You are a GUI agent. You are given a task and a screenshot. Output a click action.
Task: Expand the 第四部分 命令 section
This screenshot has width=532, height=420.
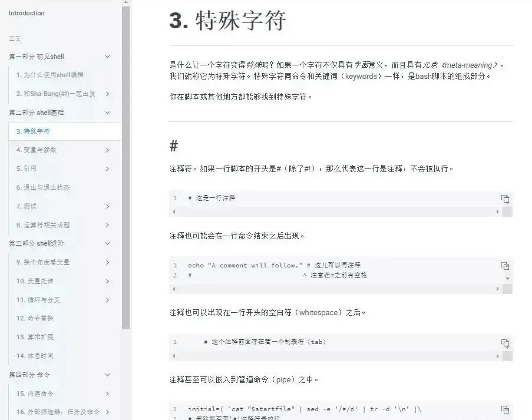coord(107,375)
